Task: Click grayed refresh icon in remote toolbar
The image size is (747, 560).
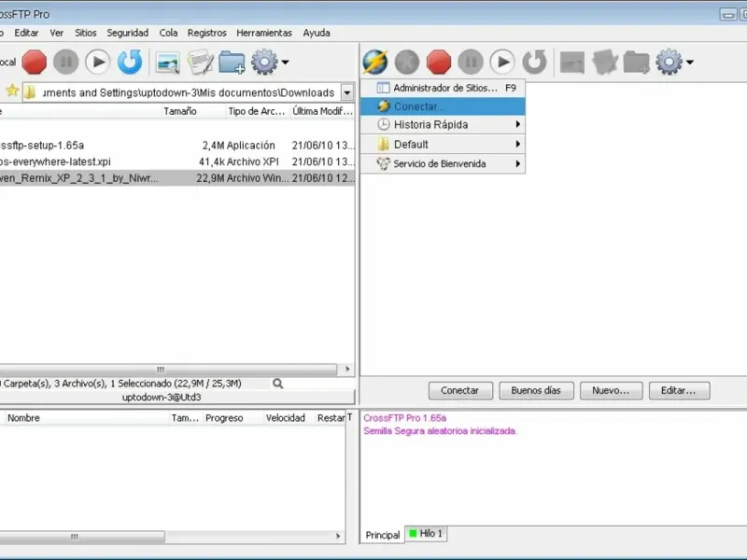Action: (534, 62)
